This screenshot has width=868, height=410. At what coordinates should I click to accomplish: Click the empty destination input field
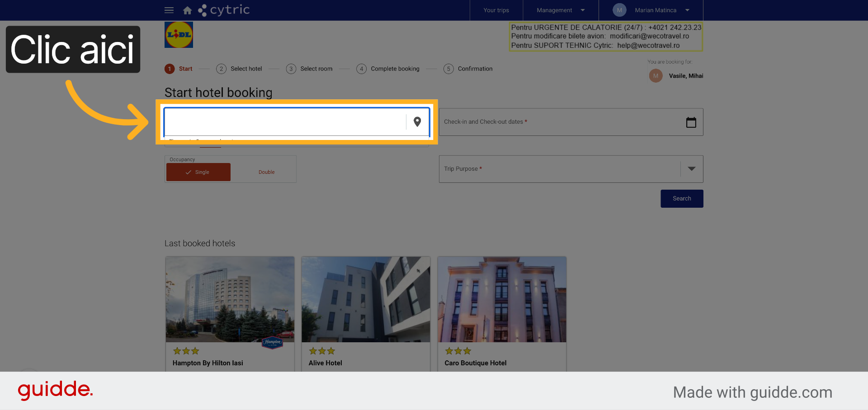click(285, 122)
